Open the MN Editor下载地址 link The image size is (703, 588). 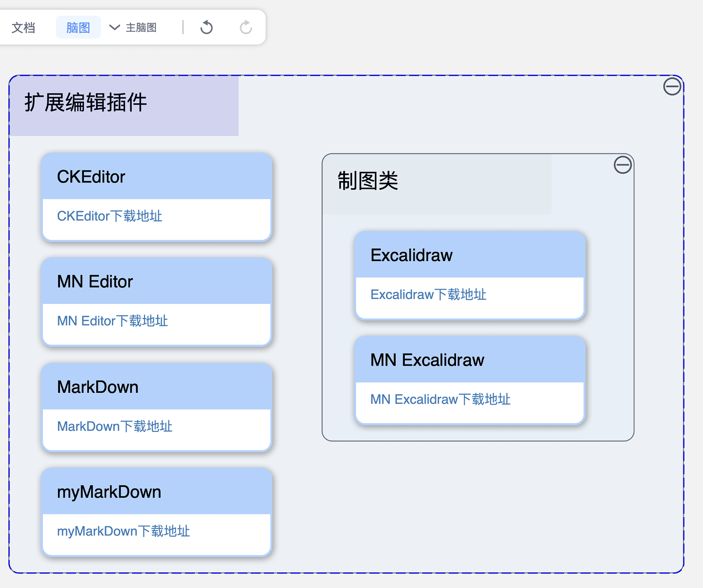point(112,321)
